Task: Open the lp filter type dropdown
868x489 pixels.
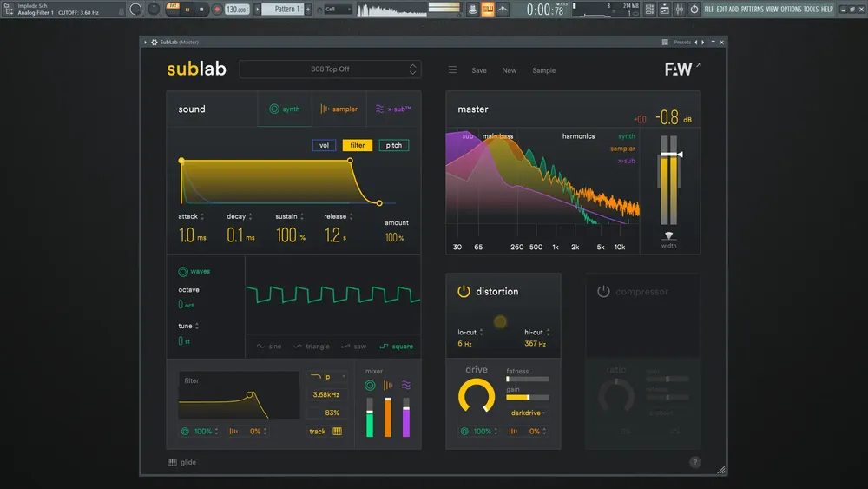Action: [327, 377]
